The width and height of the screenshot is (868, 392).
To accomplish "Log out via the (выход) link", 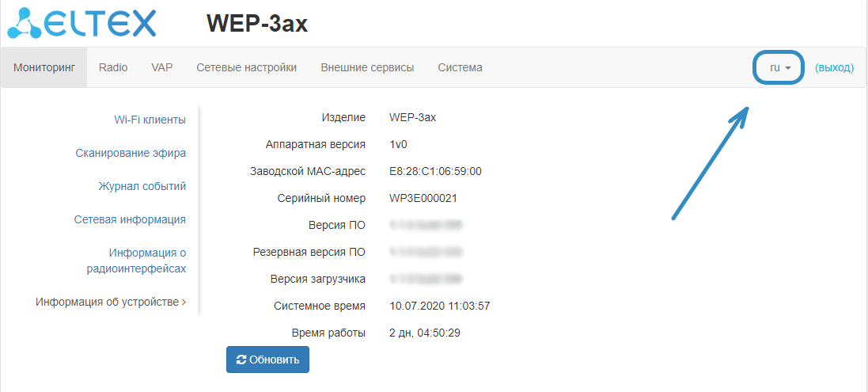I will (x=834, y=68).
